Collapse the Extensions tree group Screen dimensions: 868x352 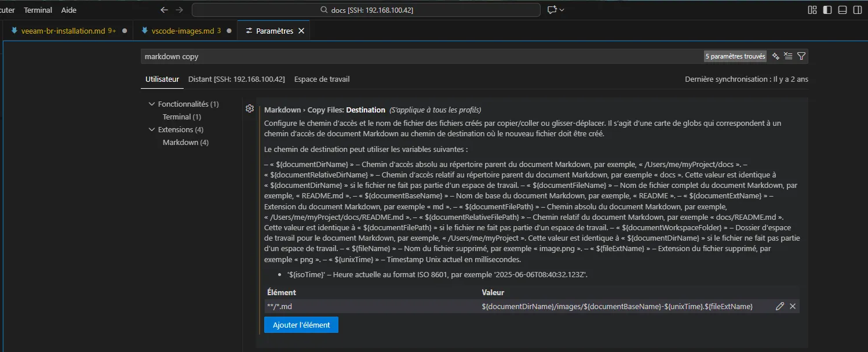[152, 130]
